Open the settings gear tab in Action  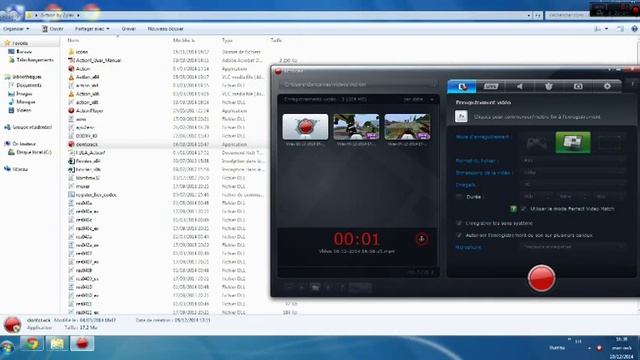click(607, 87)
